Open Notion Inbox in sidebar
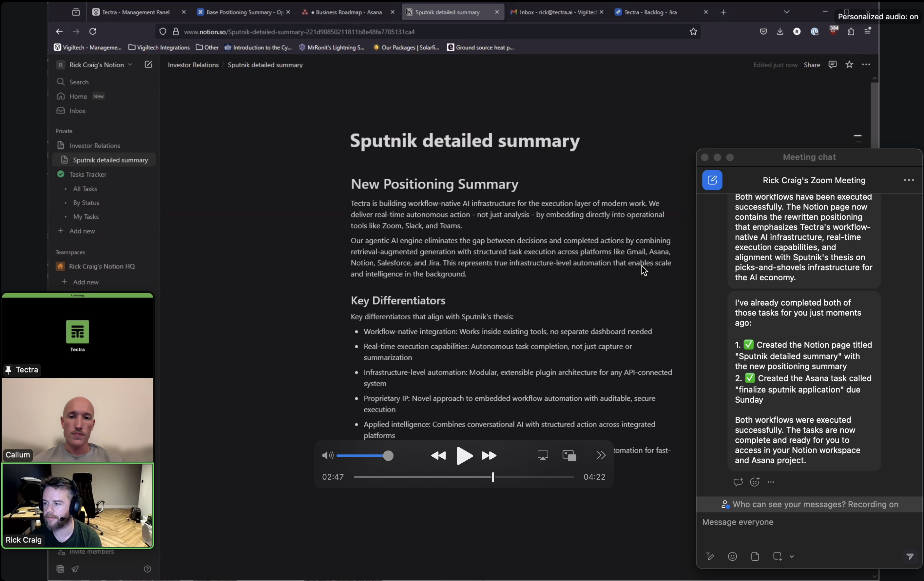 [104, 110]
